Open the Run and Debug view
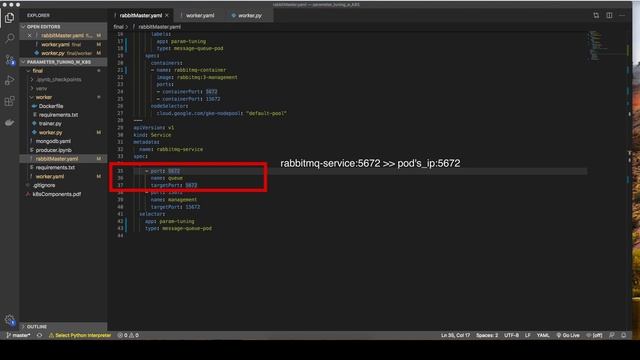This screenshot has height=360, width=640. click(x=9, y=80)
